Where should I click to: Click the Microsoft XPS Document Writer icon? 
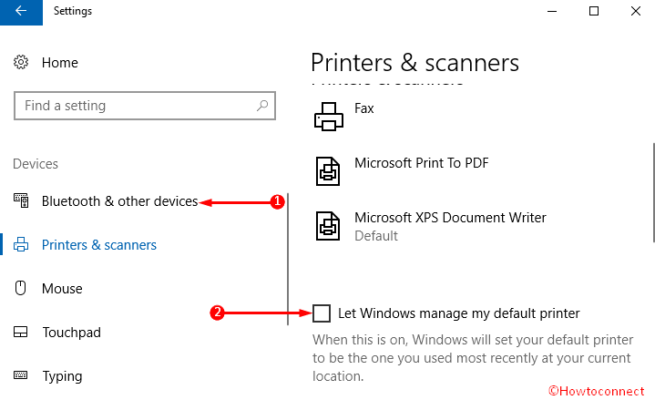tap(328, 226)
